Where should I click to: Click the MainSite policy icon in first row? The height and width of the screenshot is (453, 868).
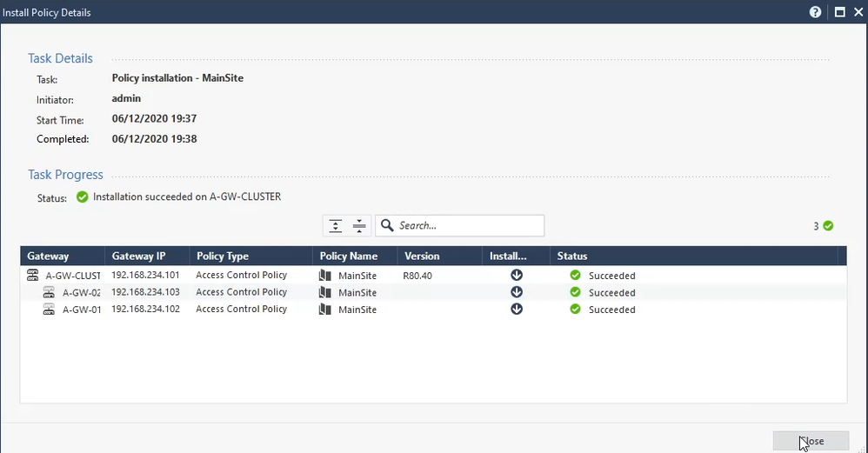[325, 276]
